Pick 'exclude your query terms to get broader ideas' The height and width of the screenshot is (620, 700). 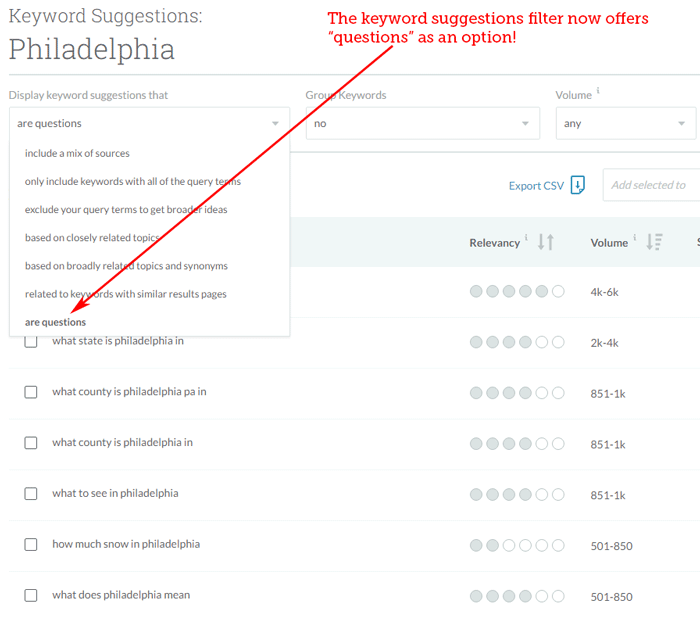coord(126,209)
